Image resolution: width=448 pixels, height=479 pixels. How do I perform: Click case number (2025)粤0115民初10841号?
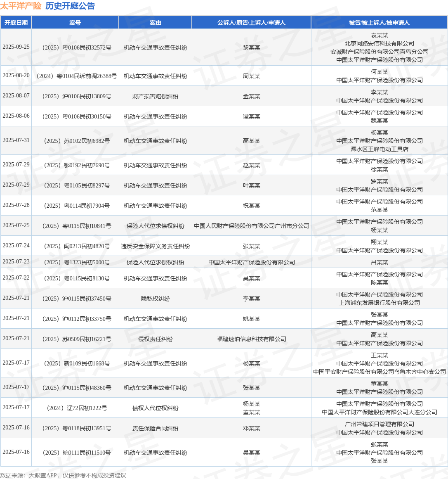[77, 226]
